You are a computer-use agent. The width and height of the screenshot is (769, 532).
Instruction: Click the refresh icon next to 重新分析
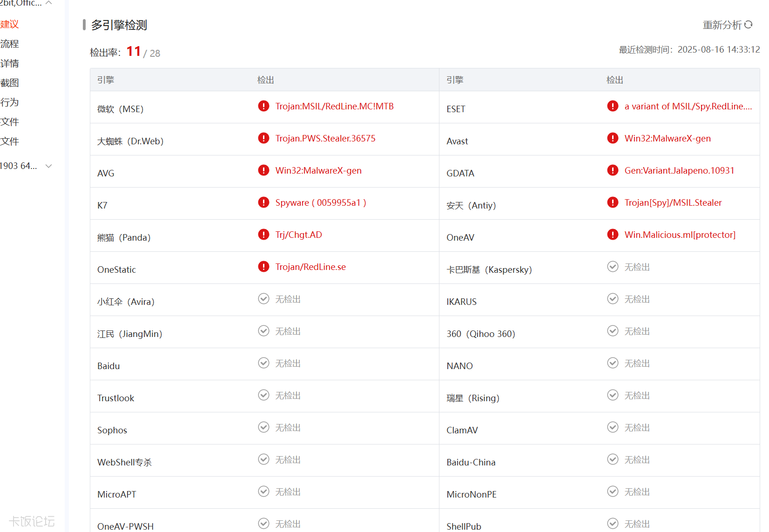(x=749, y=25)
